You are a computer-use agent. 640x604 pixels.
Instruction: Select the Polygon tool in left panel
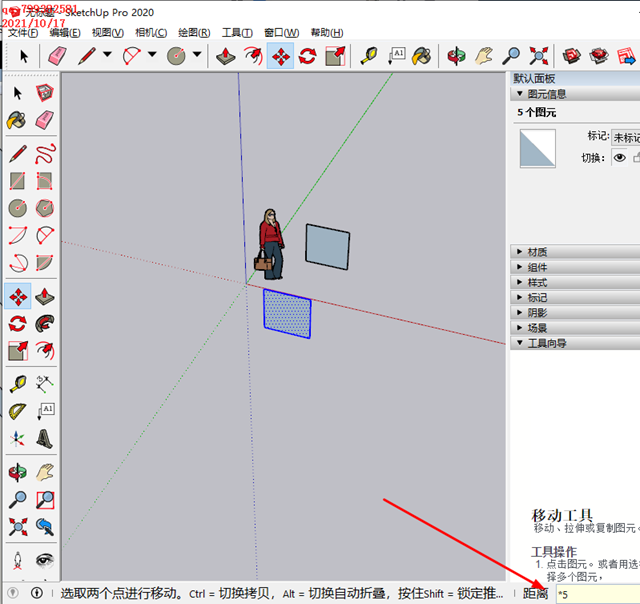44,208
